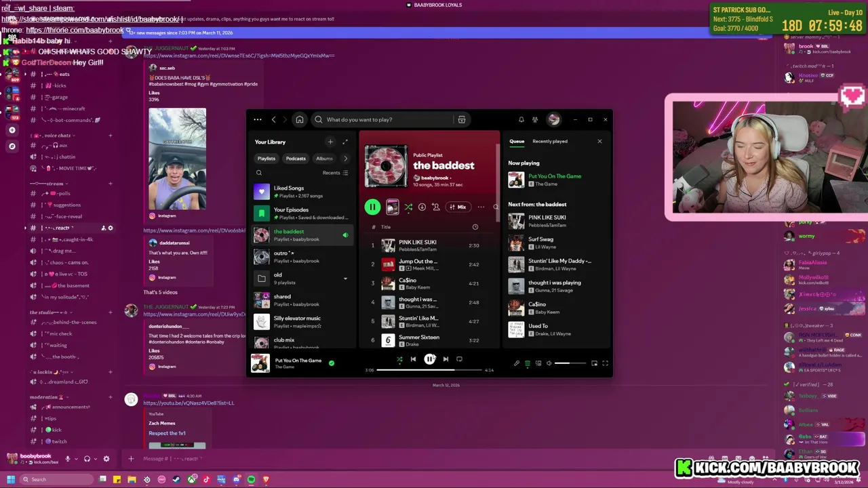868x488 pixels.
Task: Skip to previous track
Action: click(x=413, y=359)
